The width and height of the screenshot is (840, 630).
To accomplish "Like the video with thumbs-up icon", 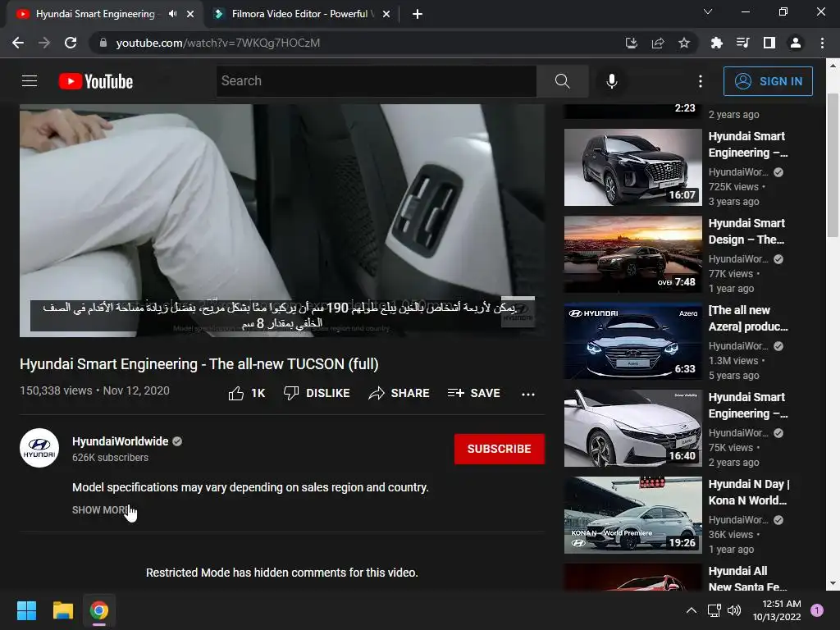I will click(x=246, y=393).
